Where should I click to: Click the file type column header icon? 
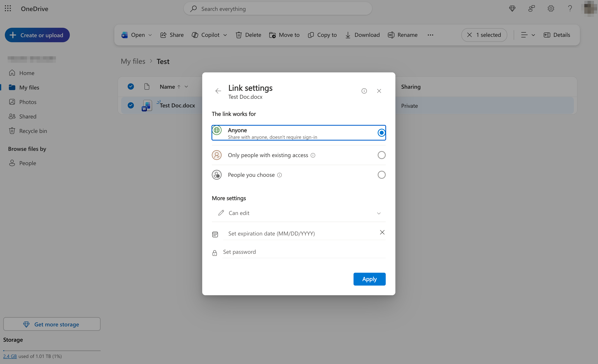point(147,86)
